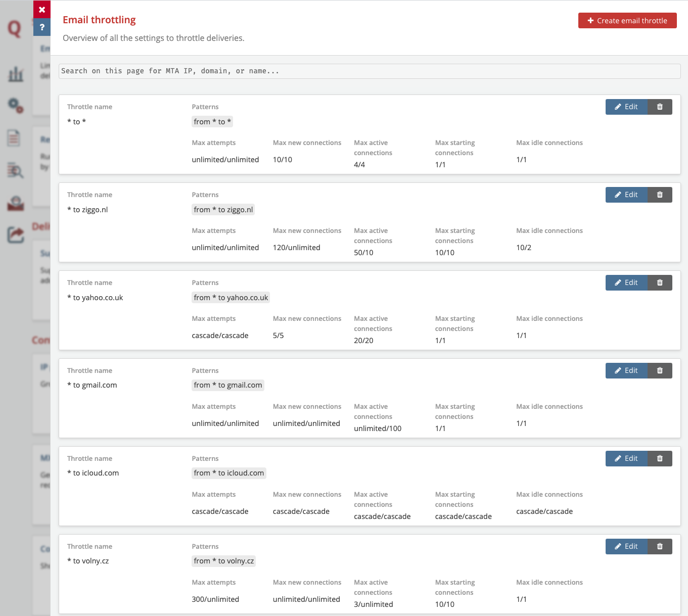Edit the '* to icloud.com' throttle
The image size is (688, 616).
[x=626, y=458]
